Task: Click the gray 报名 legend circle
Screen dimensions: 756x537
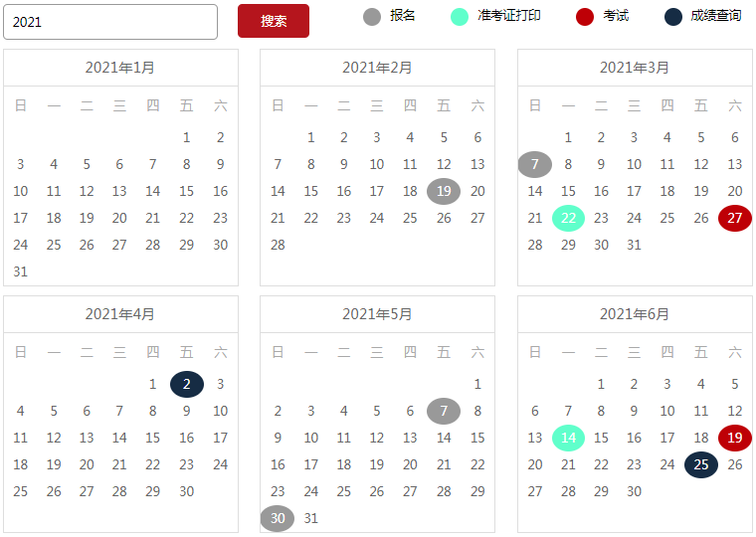Action: point(372,17)
